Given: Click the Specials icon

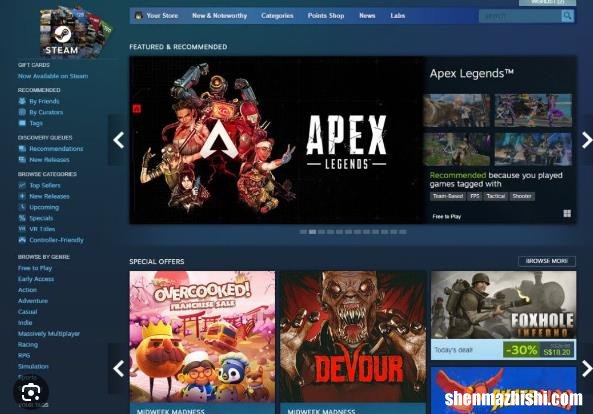Looking at the screenshot, I should tap(22, 218).
